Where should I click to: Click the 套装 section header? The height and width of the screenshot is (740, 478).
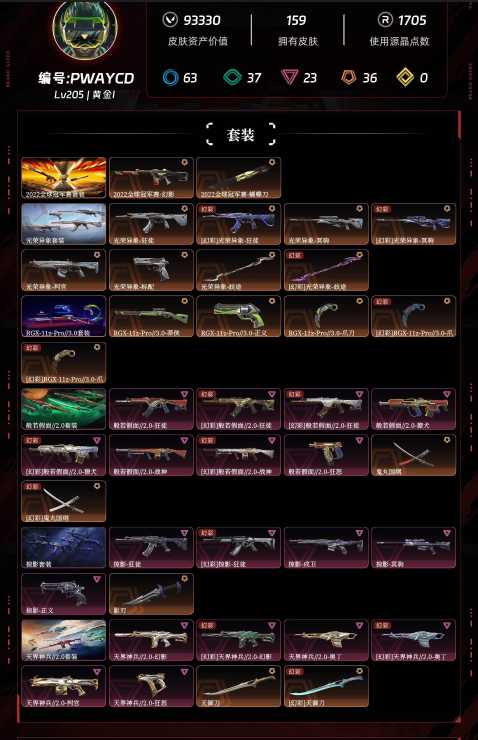[241, 135]
